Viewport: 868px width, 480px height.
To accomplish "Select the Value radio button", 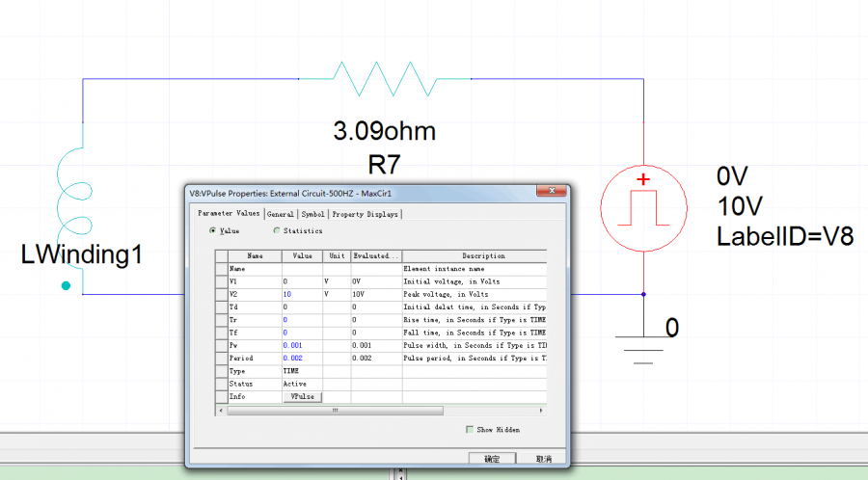I will pyautogui.click(x=213, y=231).
